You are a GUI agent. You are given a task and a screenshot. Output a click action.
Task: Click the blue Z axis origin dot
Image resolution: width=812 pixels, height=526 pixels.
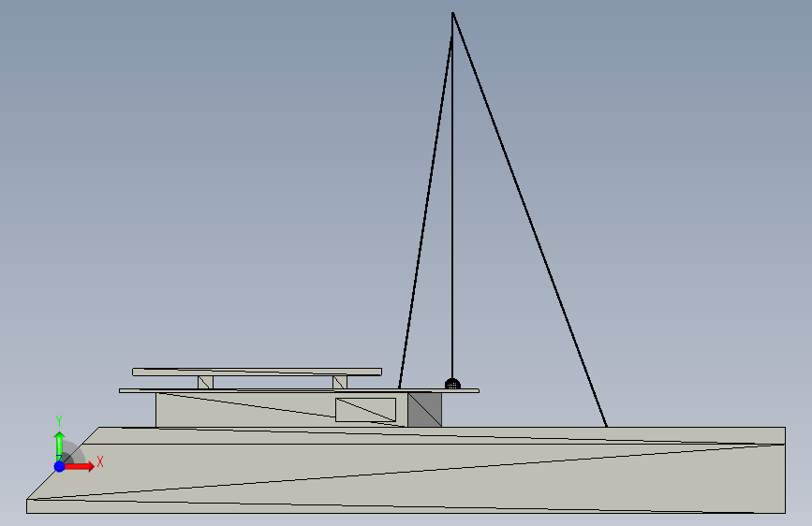[60, 466]
